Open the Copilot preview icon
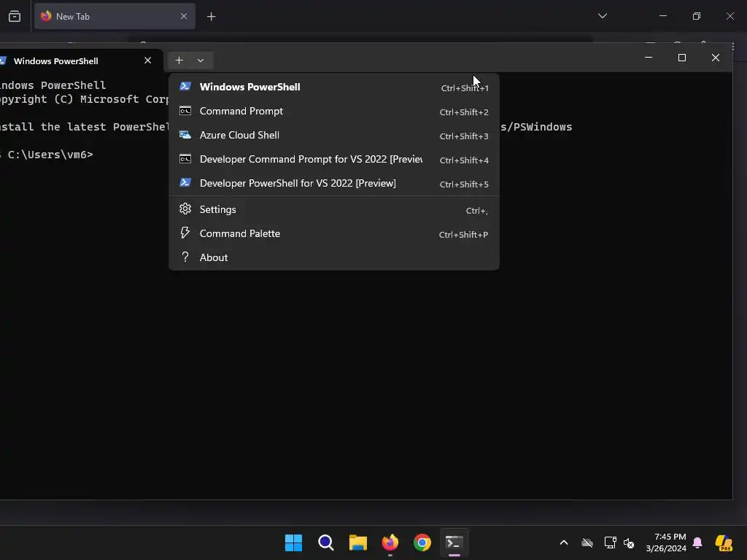 click(x=724, y=542)
